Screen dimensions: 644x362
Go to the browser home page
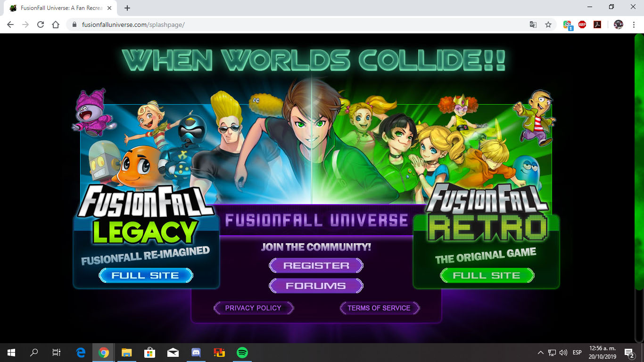pyautogui.click(x=56, y=25)
